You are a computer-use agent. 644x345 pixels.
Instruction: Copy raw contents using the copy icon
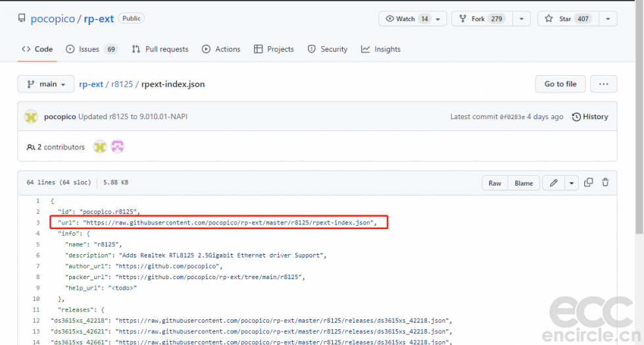[x=589, y=183]
